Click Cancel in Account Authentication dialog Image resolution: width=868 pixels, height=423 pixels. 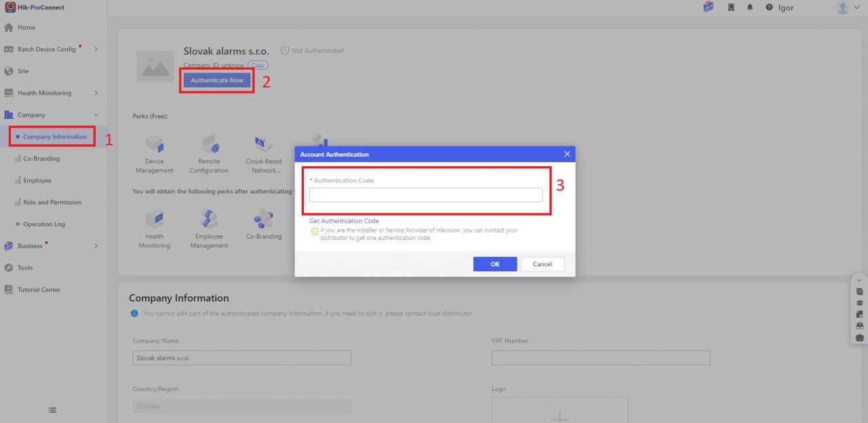(x=542, y=264)
